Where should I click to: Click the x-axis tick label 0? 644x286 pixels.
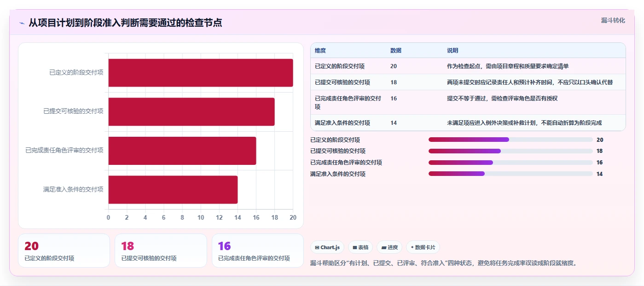pyautogui.click(x=109, y=217)
